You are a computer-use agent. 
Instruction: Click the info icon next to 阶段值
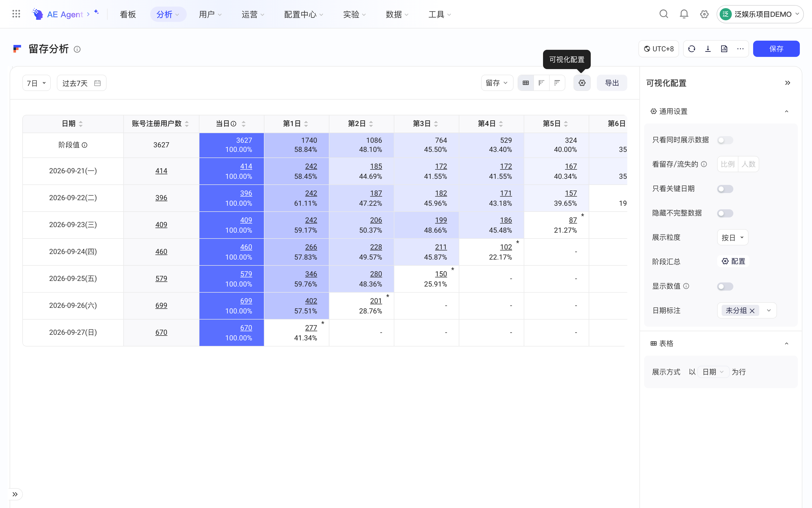pos(84,145)
